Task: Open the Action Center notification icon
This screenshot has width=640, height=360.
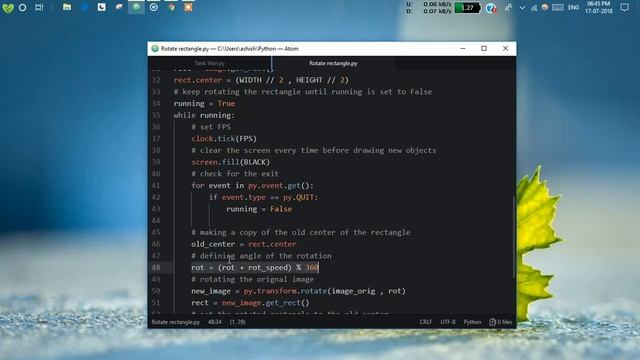Action: [624, 7]
